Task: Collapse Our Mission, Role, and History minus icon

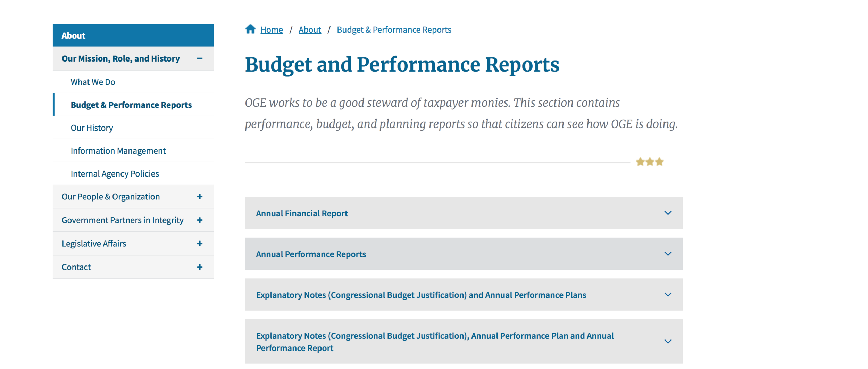Action: click(200, 58)
